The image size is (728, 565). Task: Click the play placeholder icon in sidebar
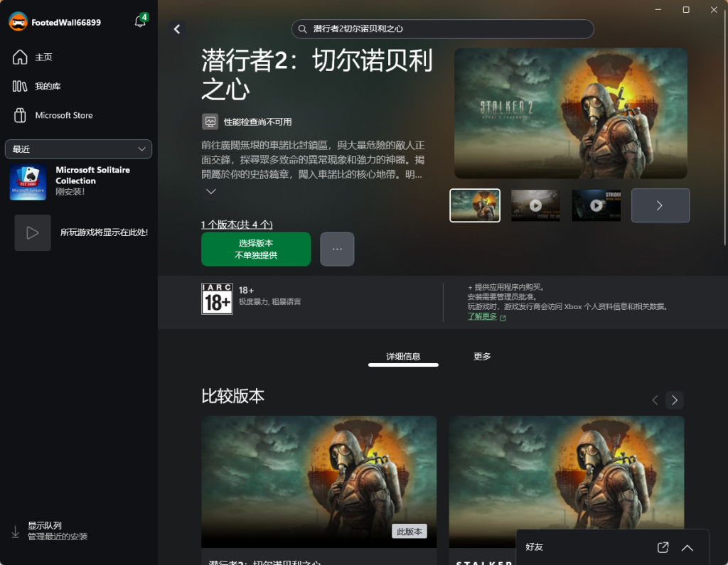33,232
